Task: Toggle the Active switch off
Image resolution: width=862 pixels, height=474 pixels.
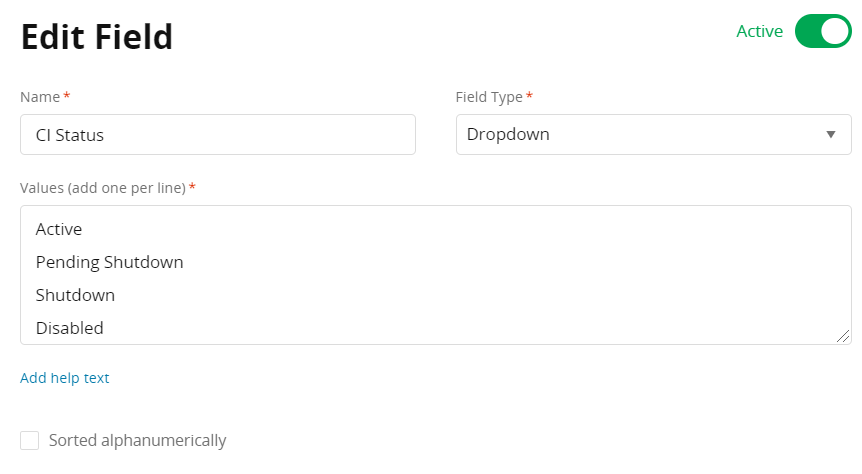Action: click(x=822, y=31)
